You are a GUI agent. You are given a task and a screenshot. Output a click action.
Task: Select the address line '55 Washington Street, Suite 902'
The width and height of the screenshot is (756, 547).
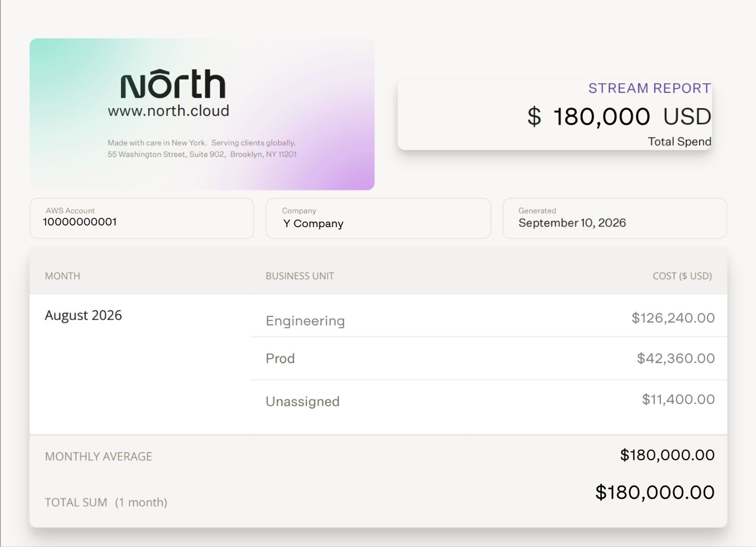pyautogui.click(x=166, y=154)
